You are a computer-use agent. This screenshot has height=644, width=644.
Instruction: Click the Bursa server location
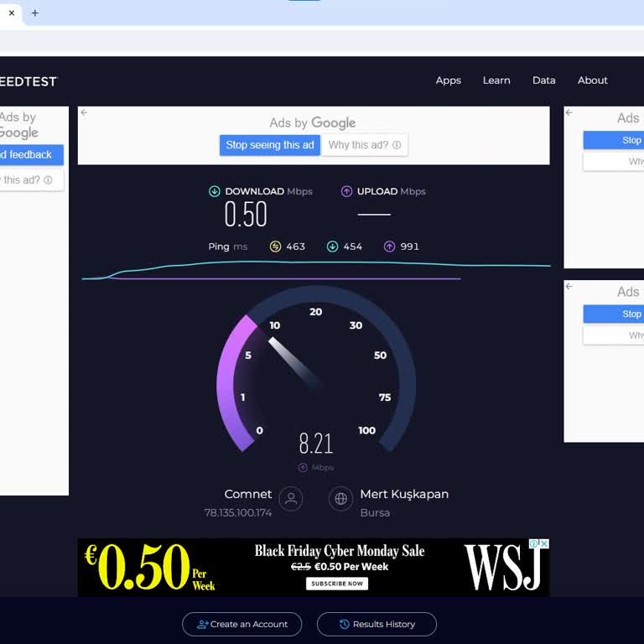(375, 513)
